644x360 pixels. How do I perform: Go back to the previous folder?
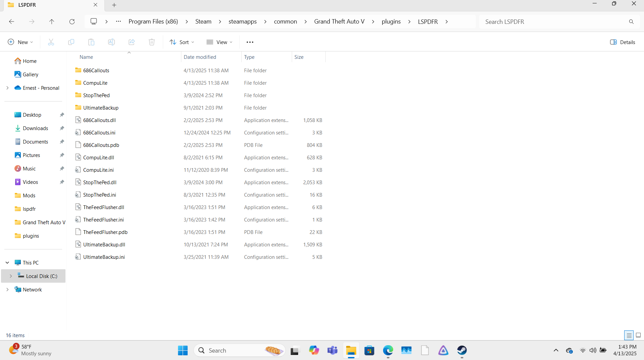pos(12,22)
